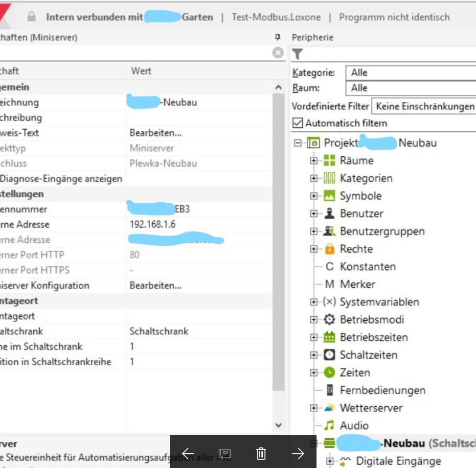Select the Merker tree label
Screen dimensions: 476x468
(357, 284)
